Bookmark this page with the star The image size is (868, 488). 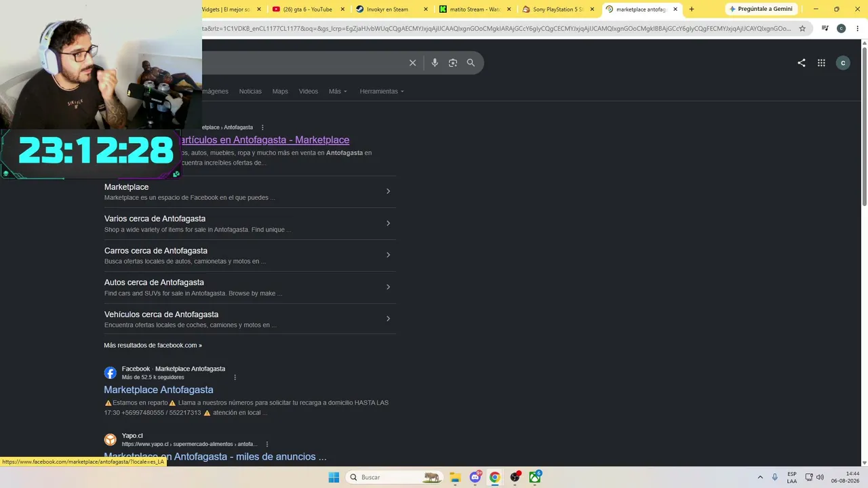click(802, 28)
